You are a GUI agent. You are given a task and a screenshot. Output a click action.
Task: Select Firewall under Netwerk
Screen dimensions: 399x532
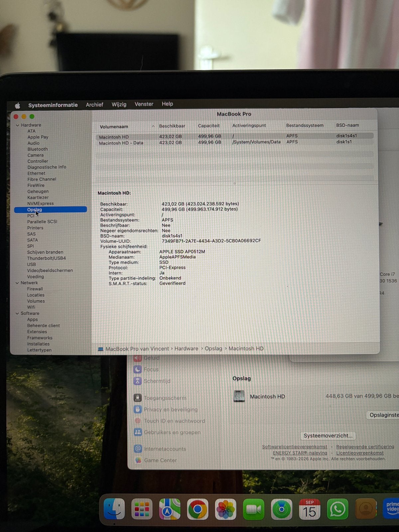(35, 289)
